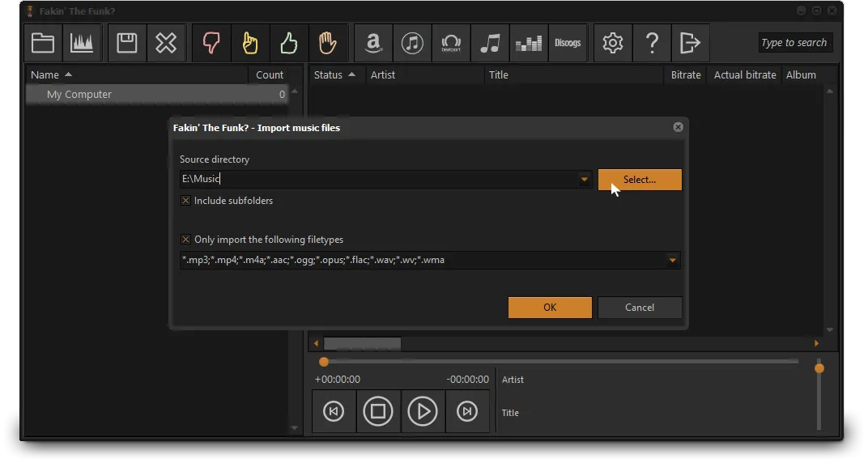
Task: Click the spectrum analysis toolbar icon
Action: (82, 43)
